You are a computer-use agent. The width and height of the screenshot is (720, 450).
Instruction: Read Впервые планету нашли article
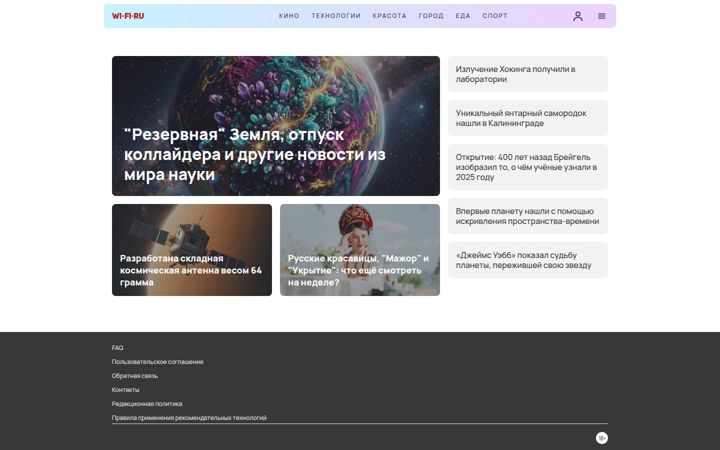528,216
